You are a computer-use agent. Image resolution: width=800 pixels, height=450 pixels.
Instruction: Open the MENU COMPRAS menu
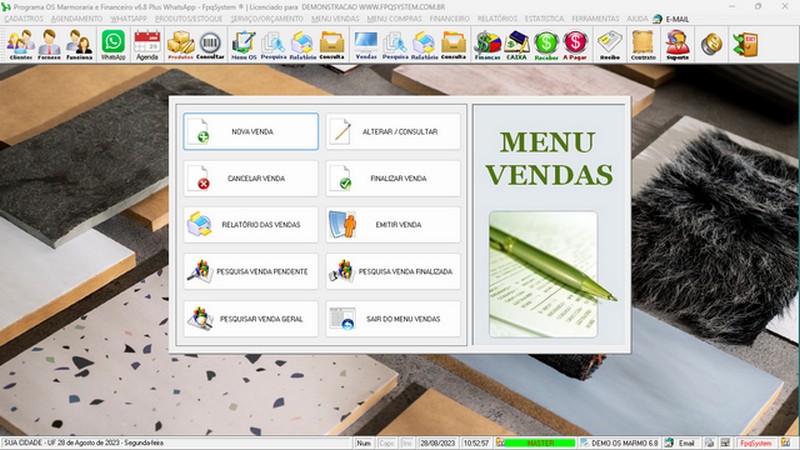coord(394,19)
